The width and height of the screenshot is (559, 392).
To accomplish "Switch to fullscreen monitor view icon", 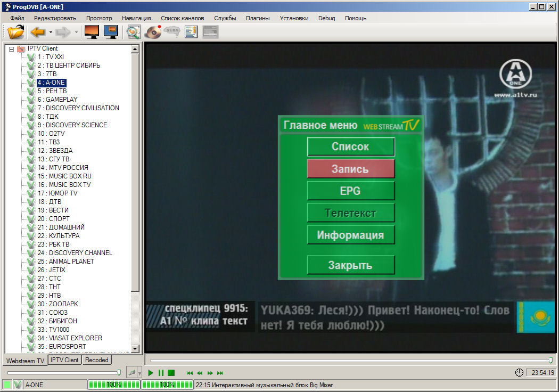I will coord(92,32).
